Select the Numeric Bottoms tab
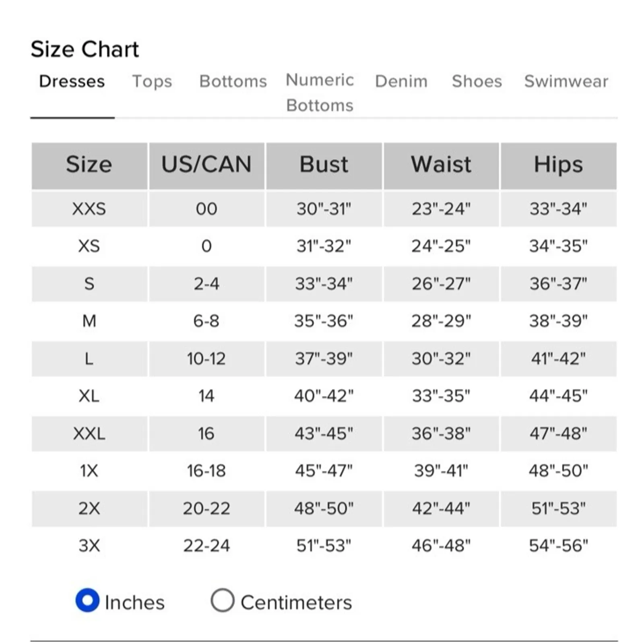Viewport: 644px width, 644px height. coord(320,93)
